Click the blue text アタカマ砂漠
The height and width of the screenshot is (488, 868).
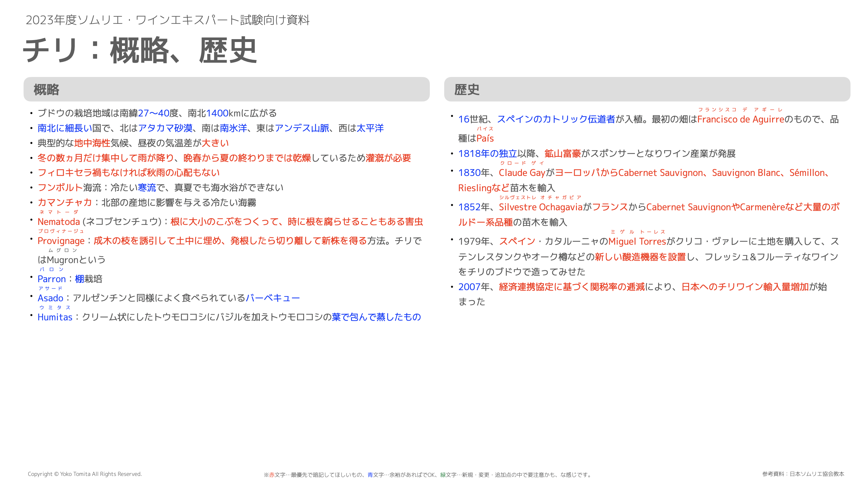coord(165,128)
